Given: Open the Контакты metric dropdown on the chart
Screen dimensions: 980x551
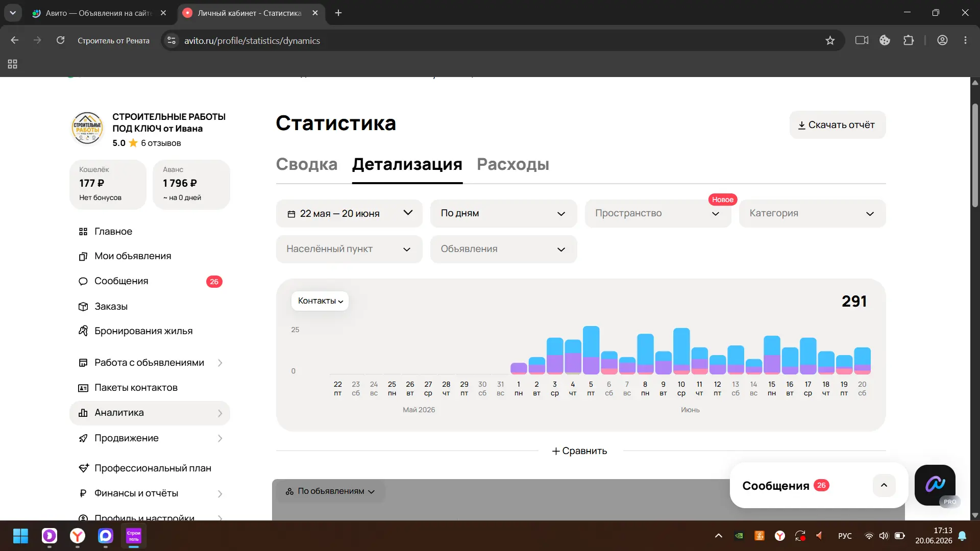Looking at the screenshot, I should 320,301.
